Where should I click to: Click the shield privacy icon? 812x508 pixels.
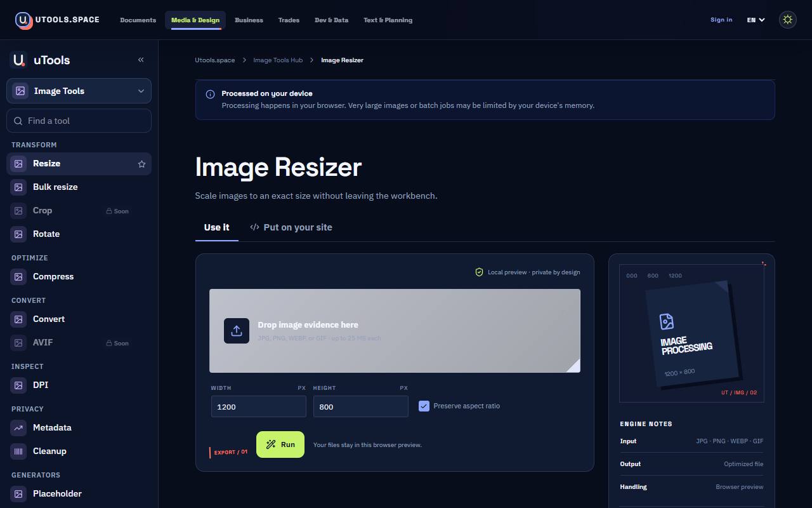(480, 272)
